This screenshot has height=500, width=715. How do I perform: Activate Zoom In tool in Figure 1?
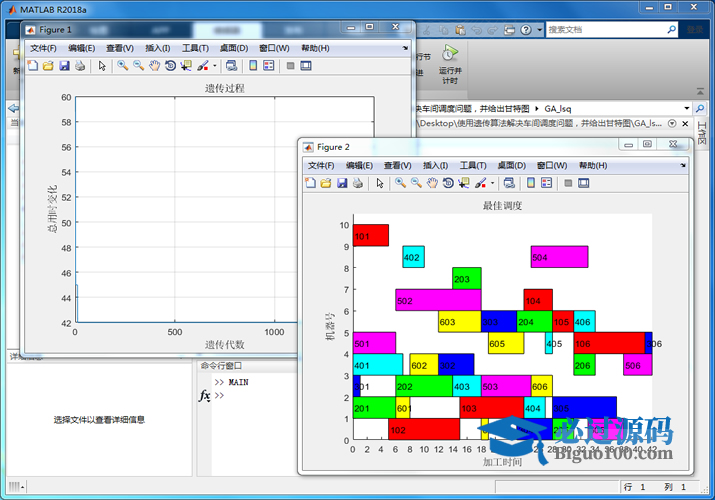click(122, 66)
